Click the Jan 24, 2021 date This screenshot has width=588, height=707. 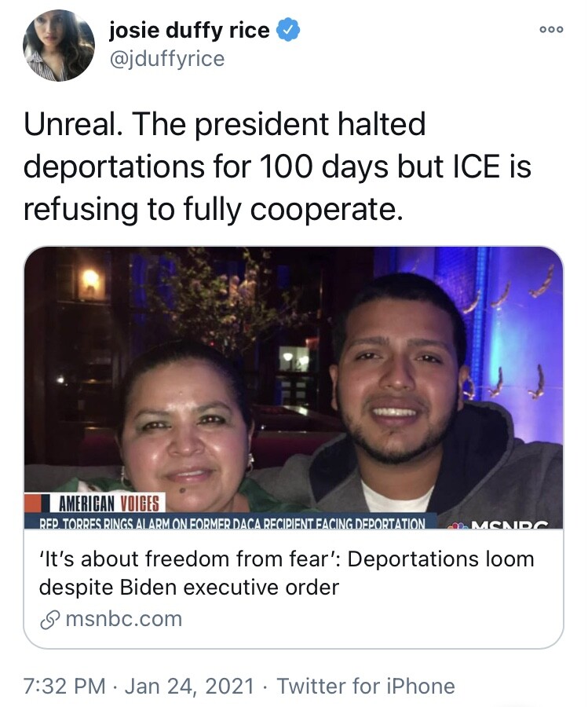point(189,686)
